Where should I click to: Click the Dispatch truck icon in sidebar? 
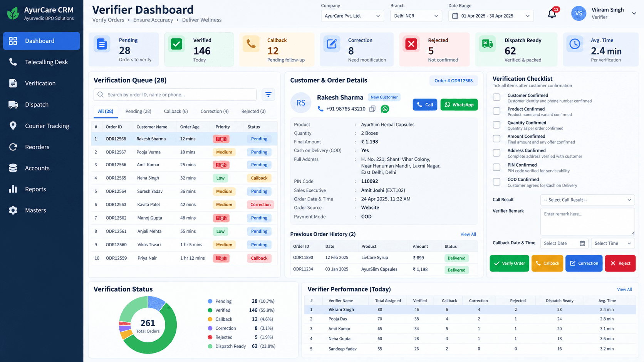click(x=13, y=105)
